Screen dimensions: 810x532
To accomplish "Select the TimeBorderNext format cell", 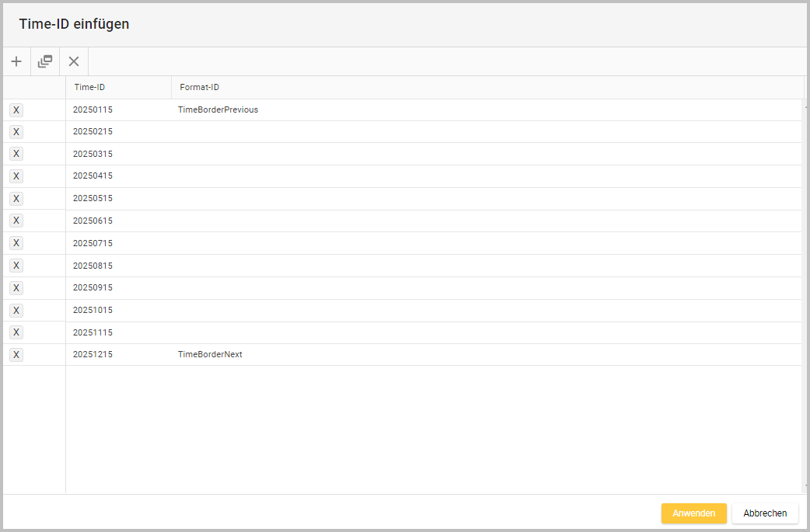I will [211, 355].
